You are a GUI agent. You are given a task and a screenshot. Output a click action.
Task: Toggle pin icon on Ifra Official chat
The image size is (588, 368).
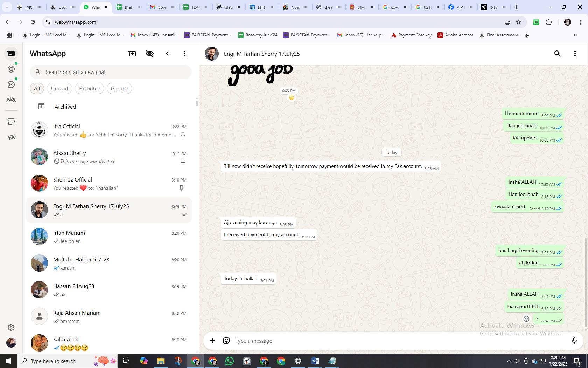click(183, 135)
